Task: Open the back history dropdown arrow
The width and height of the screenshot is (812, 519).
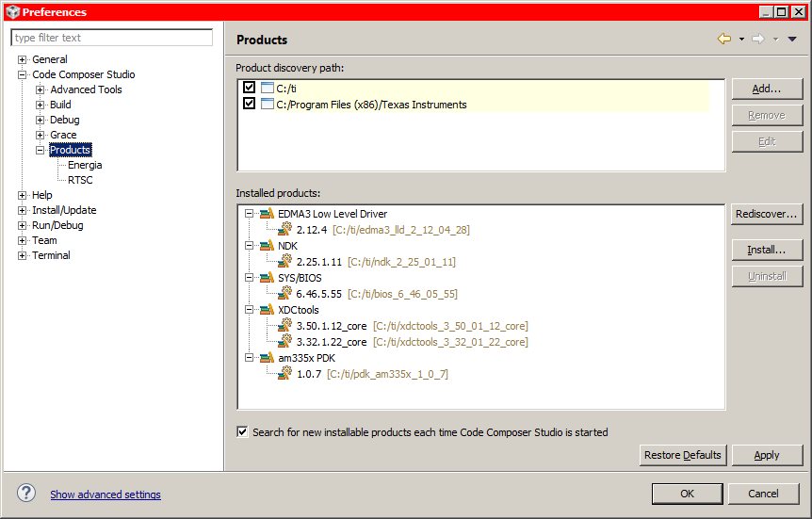Action: (x=741, y=40)
